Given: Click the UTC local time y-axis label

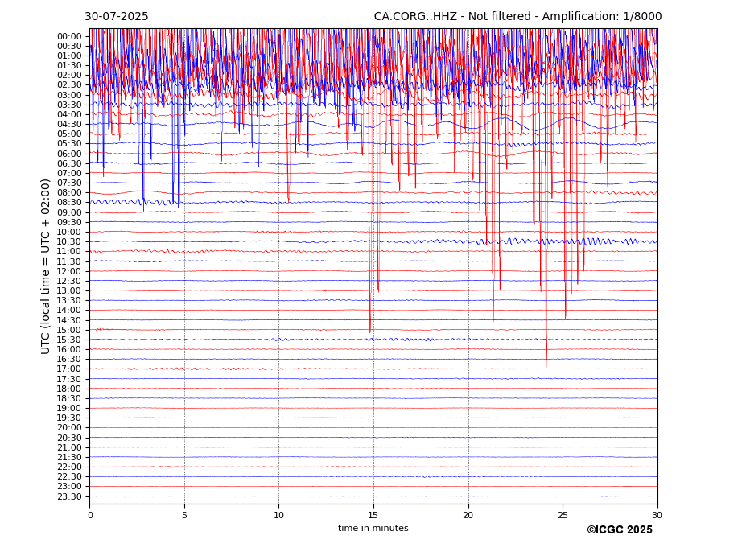Looking at the screenshot, I should coord(45,266).
